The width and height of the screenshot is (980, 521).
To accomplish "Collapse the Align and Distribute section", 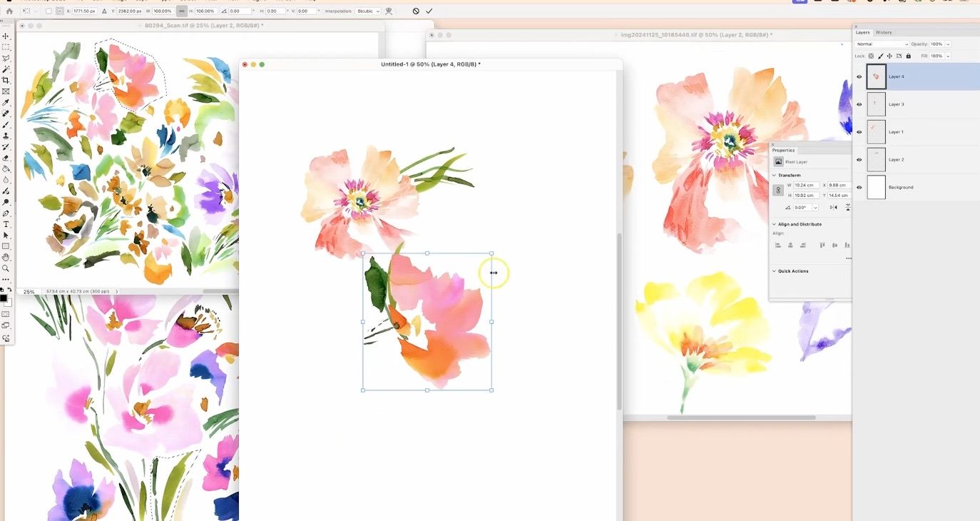I will (x=775, y=224).
